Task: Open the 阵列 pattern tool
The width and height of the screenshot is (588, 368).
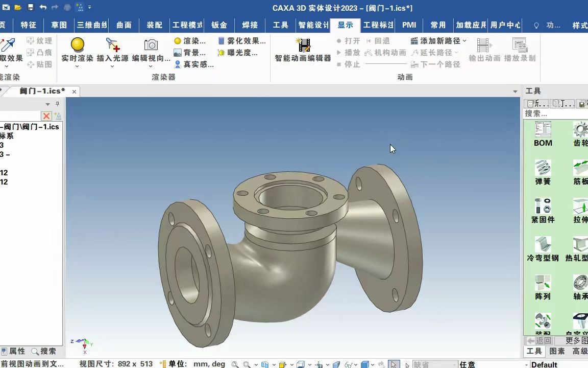Action: (543, 288)
